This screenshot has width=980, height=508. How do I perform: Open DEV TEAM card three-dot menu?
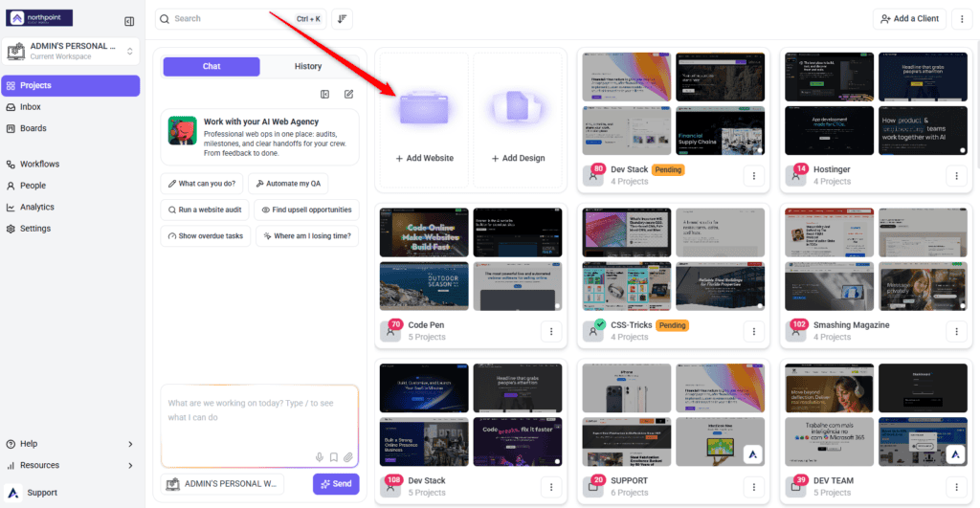point(956,487)
